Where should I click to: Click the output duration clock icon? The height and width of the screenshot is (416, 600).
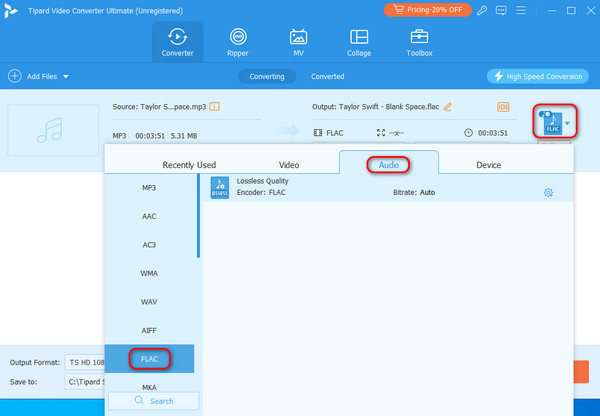(468, 133)
